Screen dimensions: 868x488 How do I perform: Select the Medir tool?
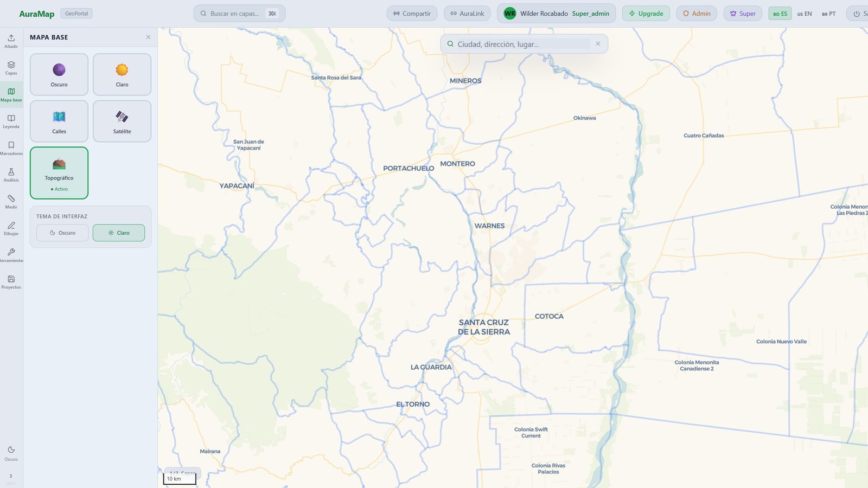coord(11,202)
